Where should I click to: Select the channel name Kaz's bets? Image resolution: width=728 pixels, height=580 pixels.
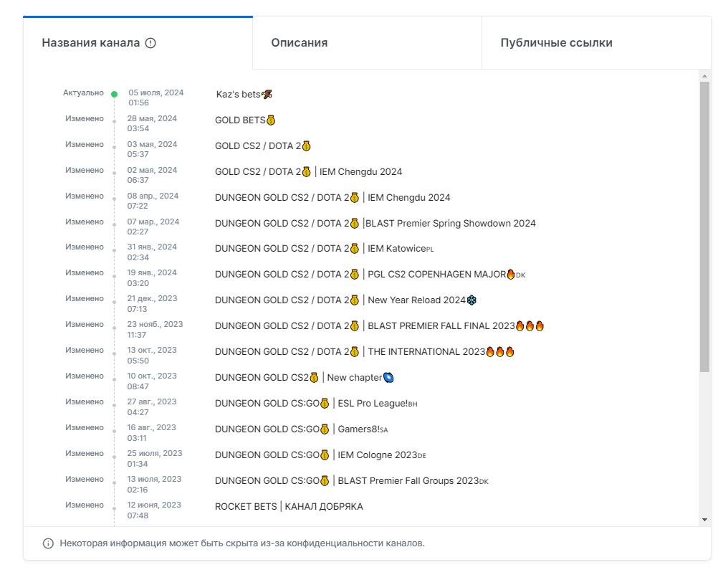coord(244,94)
